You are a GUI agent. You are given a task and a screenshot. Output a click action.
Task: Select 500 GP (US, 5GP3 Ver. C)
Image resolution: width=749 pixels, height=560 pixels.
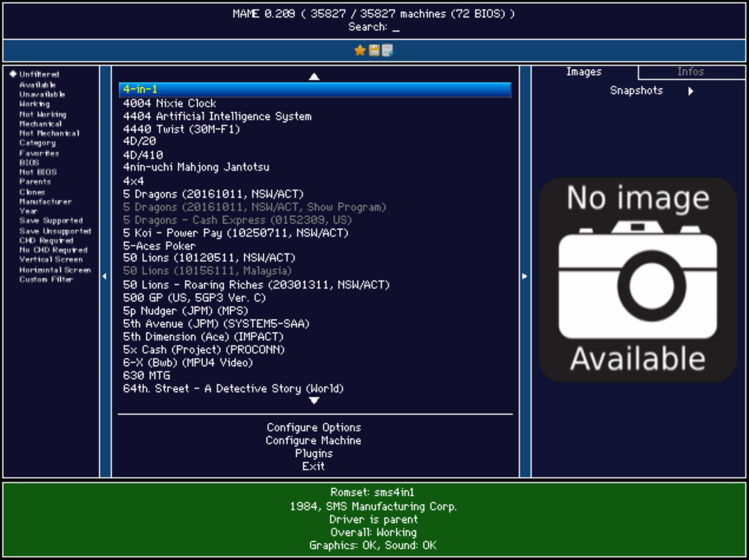[194, 298]
